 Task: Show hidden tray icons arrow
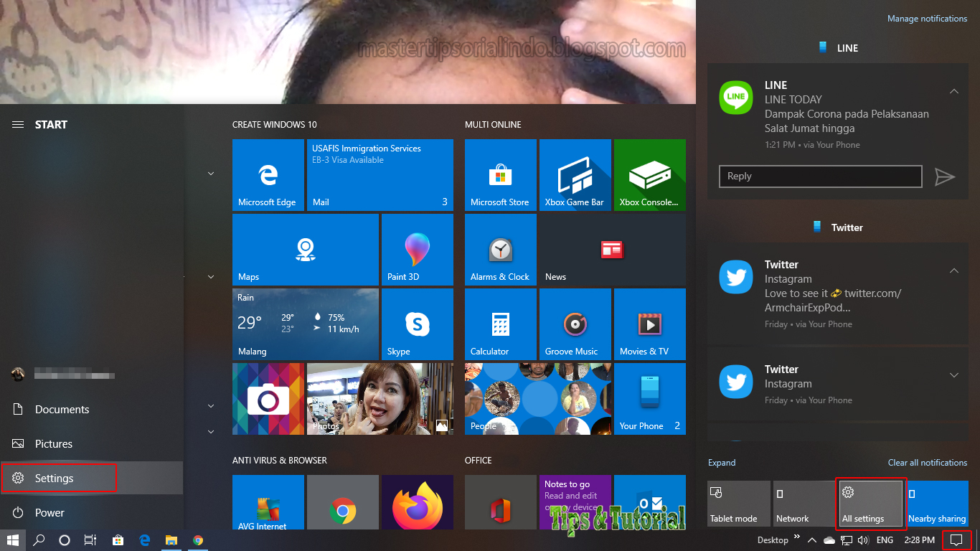point(812,540)
